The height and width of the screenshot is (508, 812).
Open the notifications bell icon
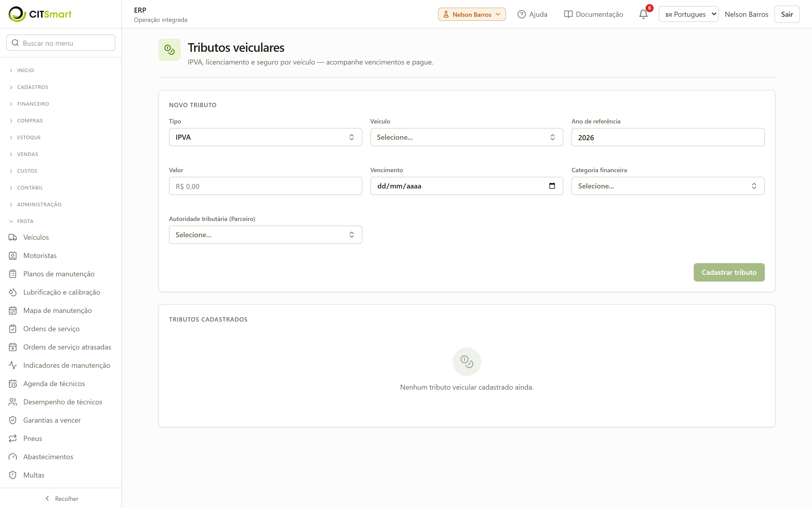coord(643,14)
